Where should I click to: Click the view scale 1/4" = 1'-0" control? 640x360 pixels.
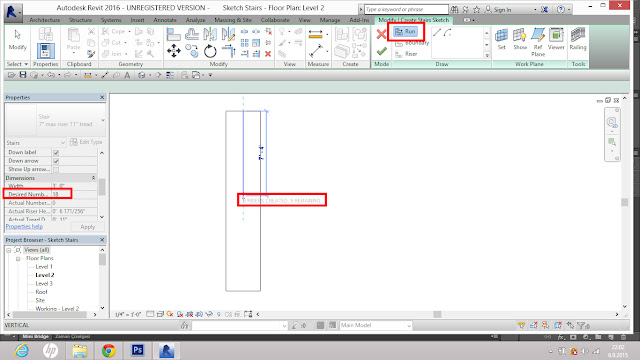point(128,314)
